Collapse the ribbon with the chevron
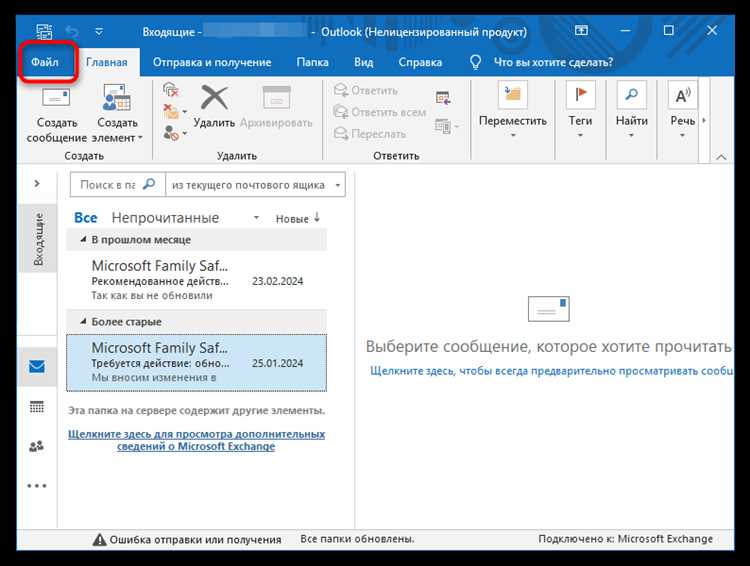Image resolution: width=750 pixels, height=566 pixels. (721, 157)
